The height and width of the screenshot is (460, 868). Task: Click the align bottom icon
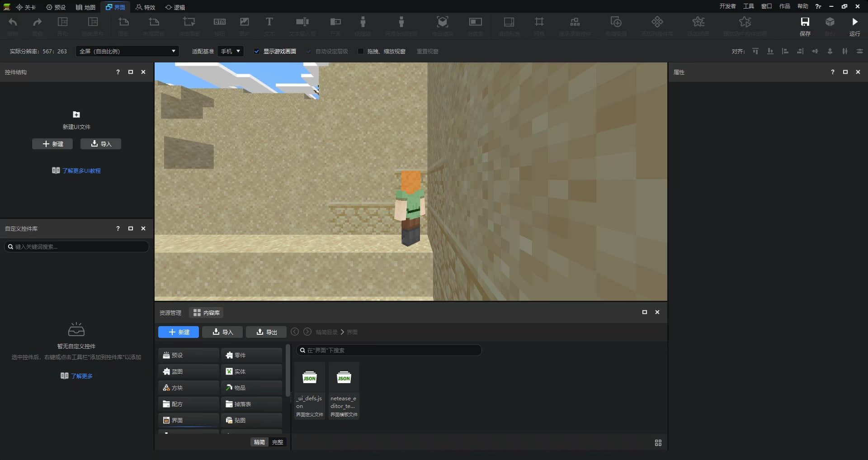point(770,51)
